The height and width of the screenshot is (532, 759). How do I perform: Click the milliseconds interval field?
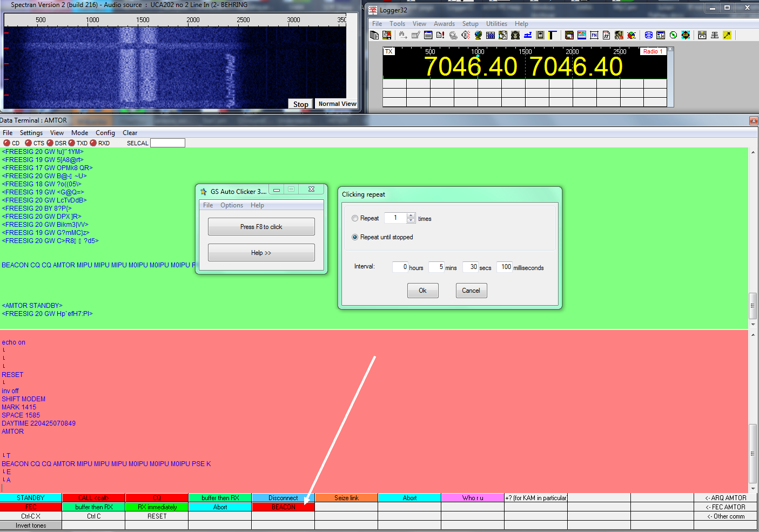point(505,267)
